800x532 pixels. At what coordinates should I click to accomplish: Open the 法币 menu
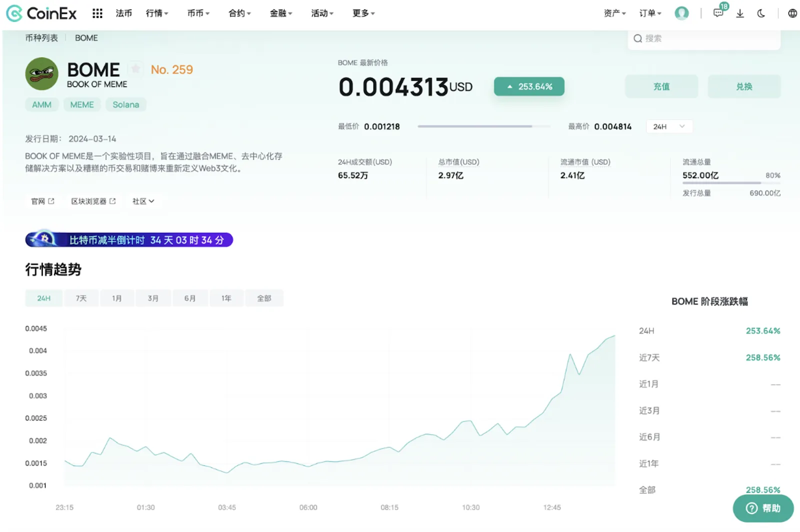pyautogui.click(x=124, y=13)
